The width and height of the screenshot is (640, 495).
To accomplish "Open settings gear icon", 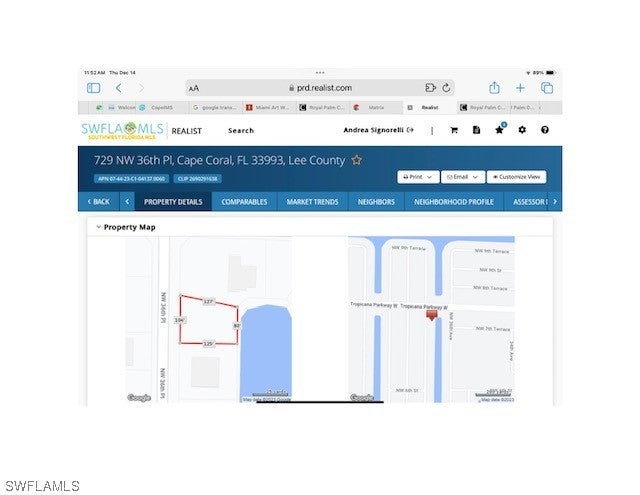I will pyautogui.click(x=522, y=130).
